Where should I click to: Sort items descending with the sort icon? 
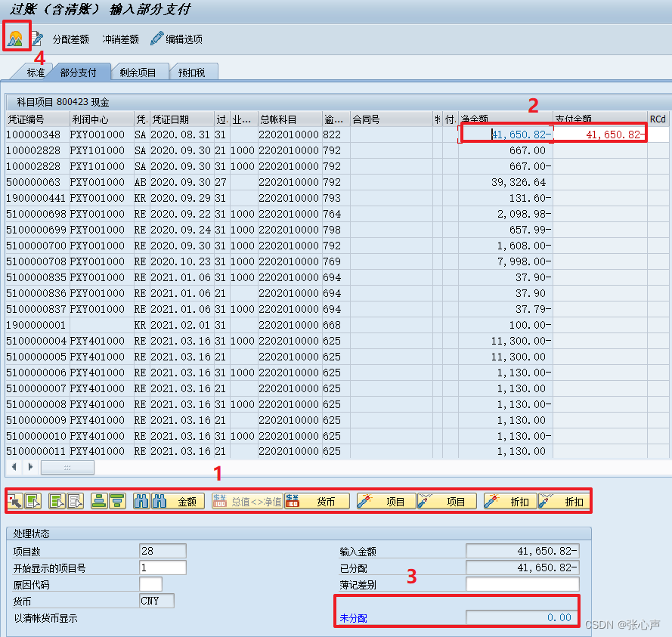117,501
